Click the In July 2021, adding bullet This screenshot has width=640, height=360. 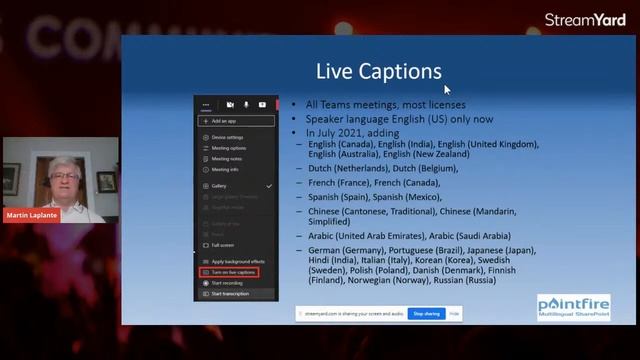(353, 133)
